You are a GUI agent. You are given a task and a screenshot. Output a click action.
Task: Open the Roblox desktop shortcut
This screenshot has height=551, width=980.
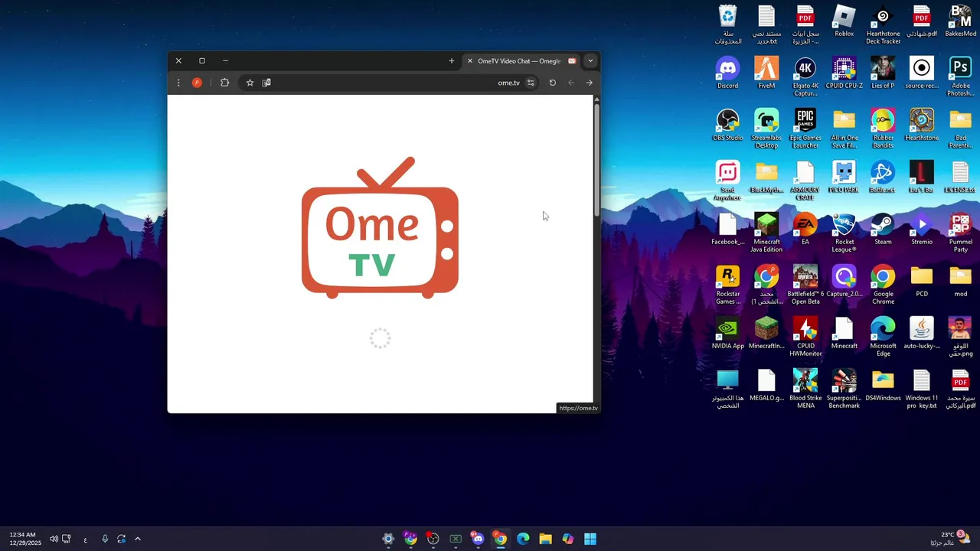click(844, 21)
